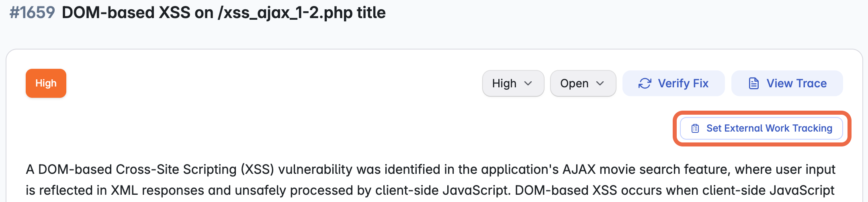868x202 pixels.
Task: Start the Verify Fix action
Action: tap(674, 83)
